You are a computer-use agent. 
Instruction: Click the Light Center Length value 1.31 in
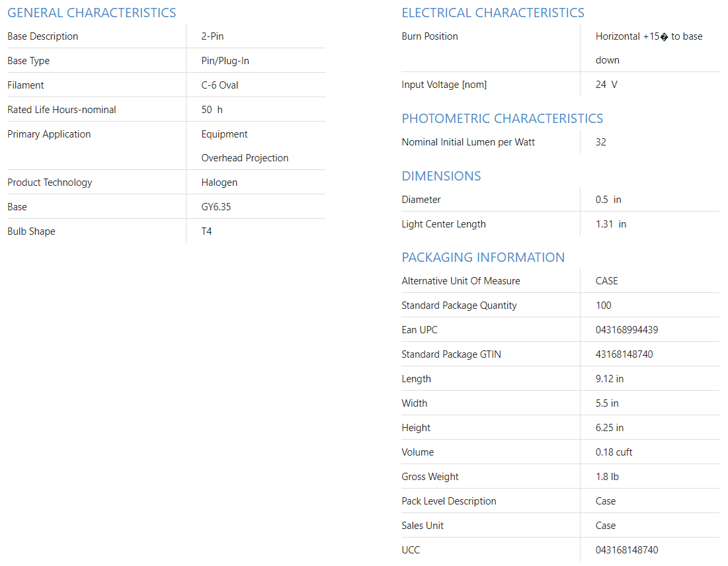pos(610,224)
